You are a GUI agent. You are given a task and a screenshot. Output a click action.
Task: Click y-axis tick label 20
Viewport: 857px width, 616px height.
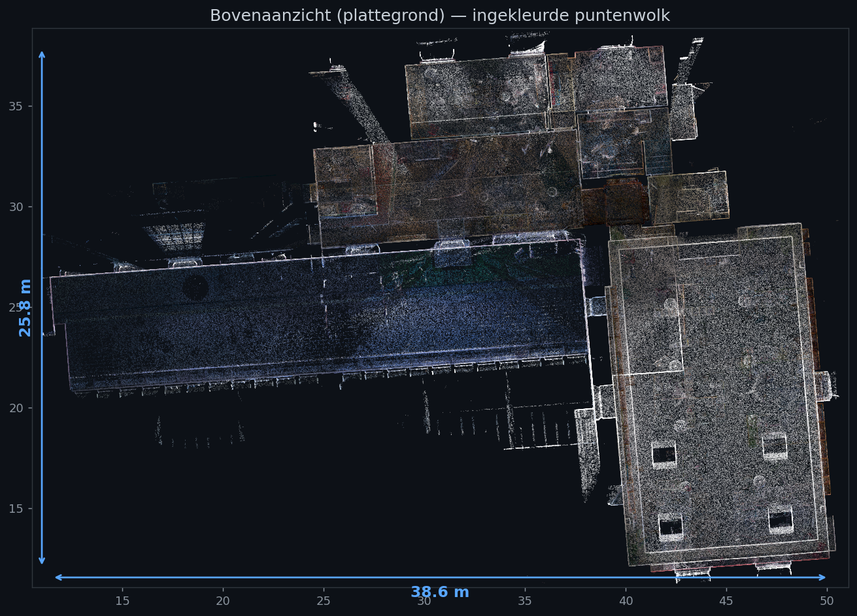(x=16, y=408)
